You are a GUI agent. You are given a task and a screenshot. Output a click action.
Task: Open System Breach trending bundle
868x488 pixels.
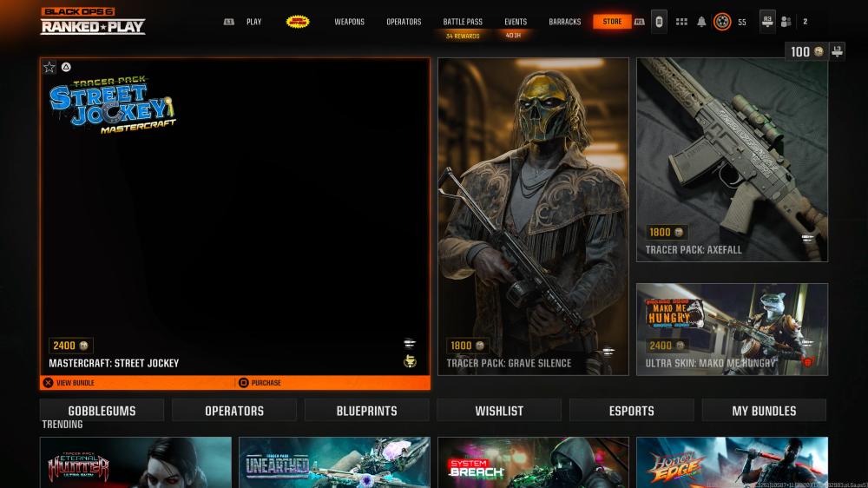click(533, 463)
